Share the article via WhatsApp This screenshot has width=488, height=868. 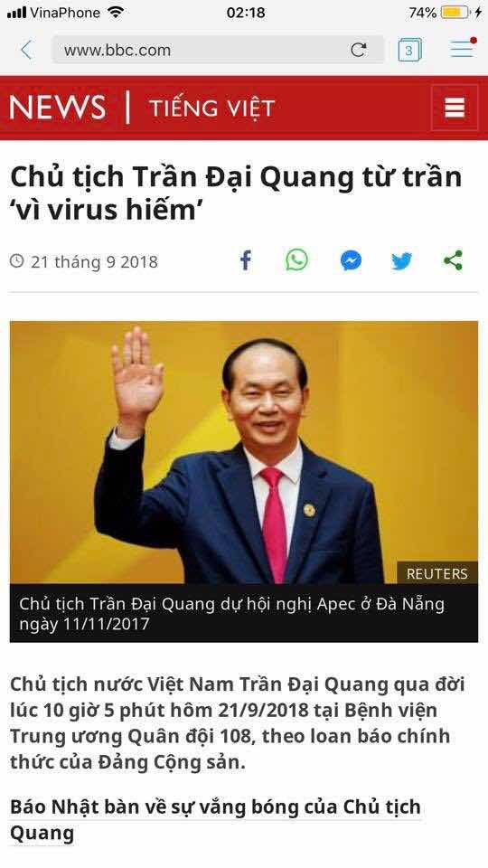[297, 259]
